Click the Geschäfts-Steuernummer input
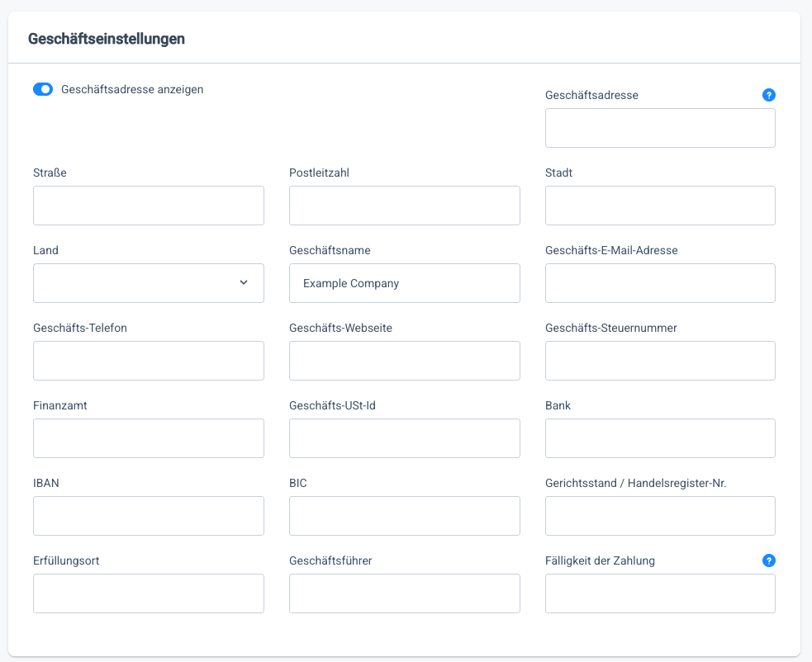Screen dimensions: 812x662 click(x=660, y=361)
